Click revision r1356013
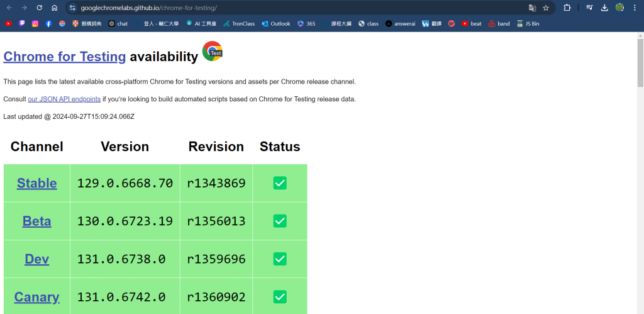Viewport: 644px width, 314px height. tap(216, 221)
